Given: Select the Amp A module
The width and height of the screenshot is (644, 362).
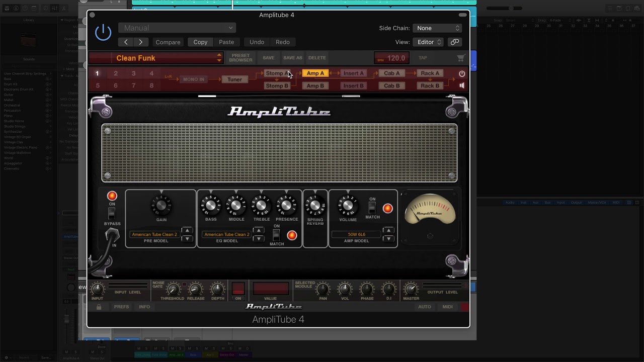Looking at the screenshot, I should (315, 73).
